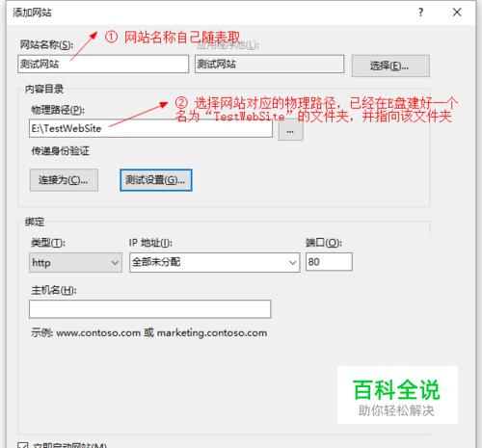
Task: Toggle the 立即启动网站 checkbox
Action: coord(23,445)
